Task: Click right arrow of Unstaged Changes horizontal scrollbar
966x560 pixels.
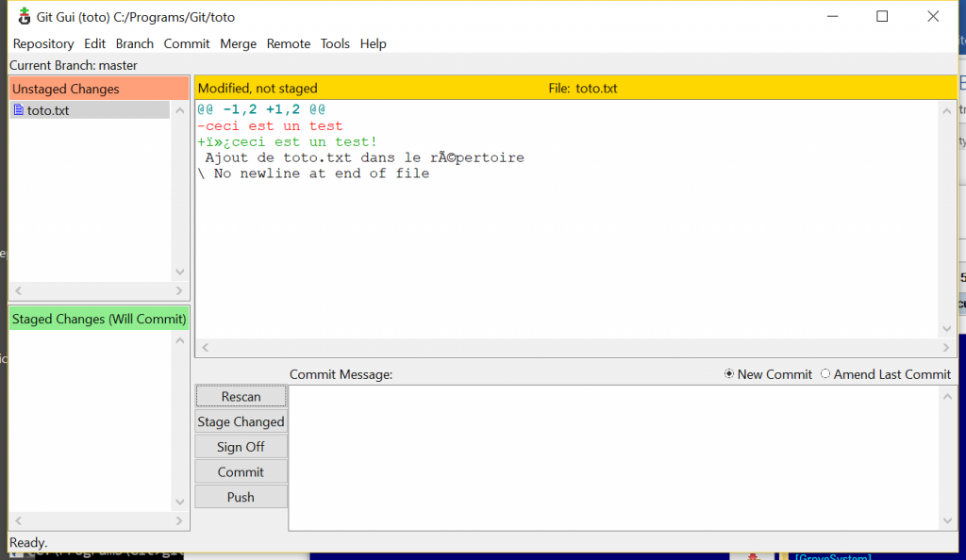Action: [178, 290]
